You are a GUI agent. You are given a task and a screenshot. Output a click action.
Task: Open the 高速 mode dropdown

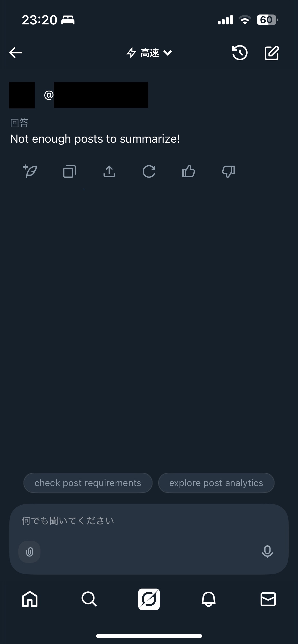click(x=149, y=53)
